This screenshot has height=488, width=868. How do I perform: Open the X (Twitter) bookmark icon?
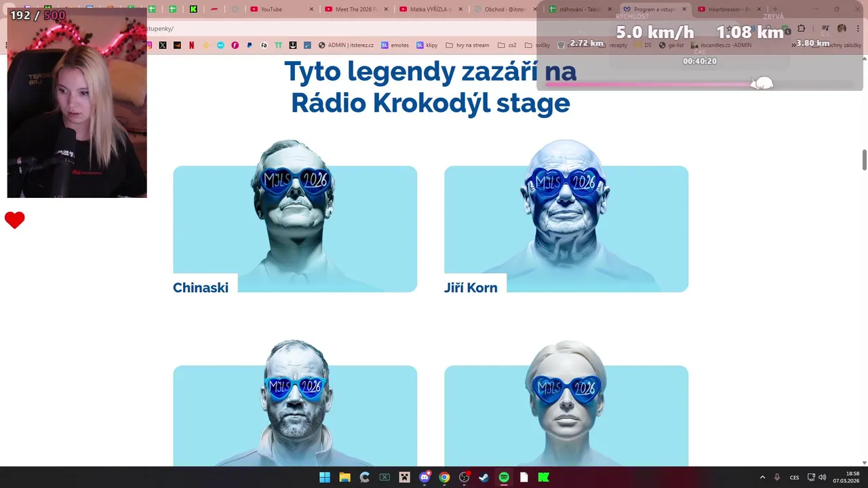point(163,45)
